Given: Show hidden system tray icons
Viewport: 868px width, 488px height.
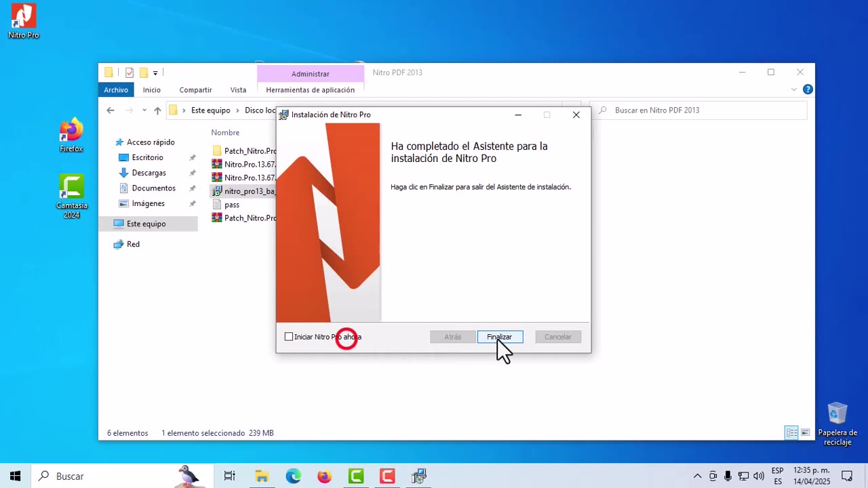Looking at the screenshot, I should coord(697,476).
